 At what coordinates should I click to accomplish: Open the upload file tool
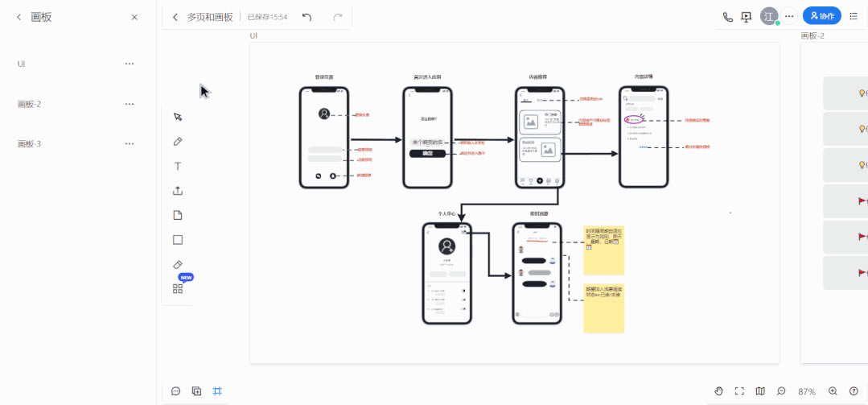[178, 191]
